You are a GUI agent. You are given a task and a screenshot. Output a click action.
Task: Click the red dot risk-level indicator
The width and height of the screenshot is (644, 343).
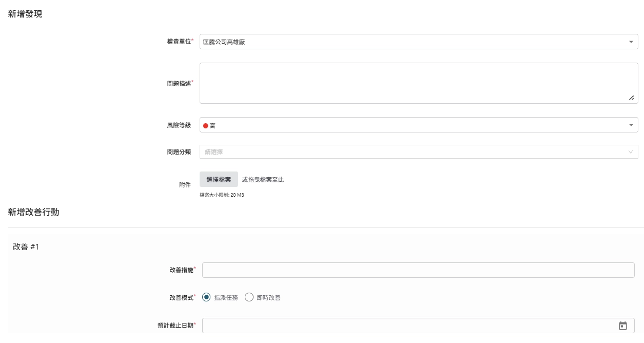pyautogui.click(x=206, y=125)
